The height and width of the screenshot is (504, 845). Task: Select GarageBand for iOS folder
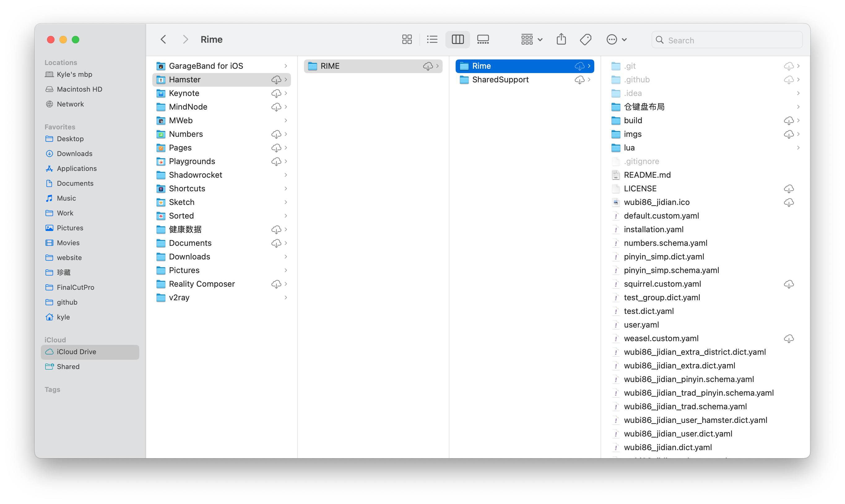point(222,66)
